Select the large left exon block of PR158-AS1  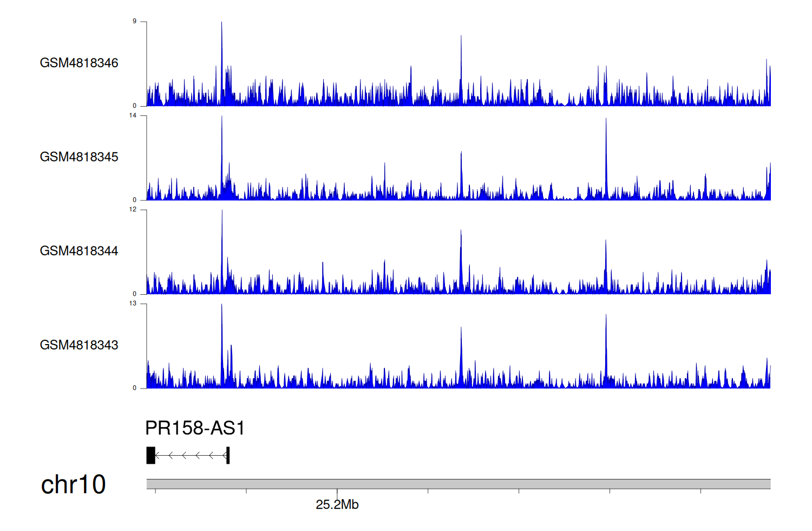151,456
